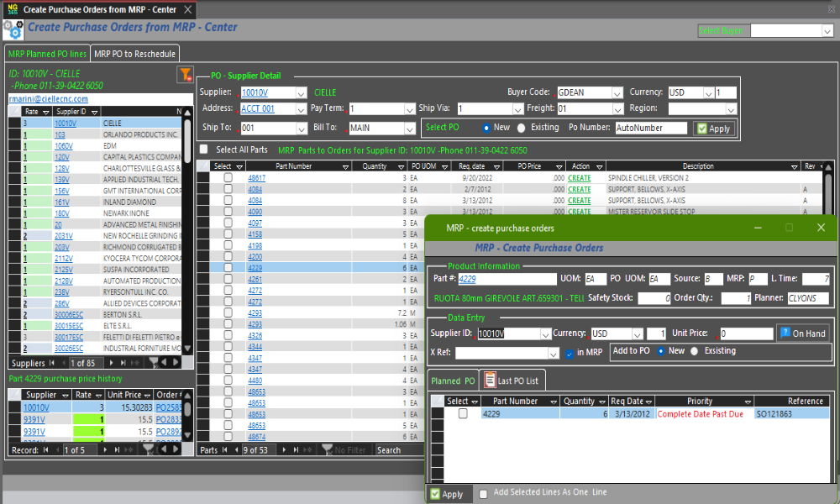Open the Supplier ID dropdown in Data Entry
The height and width of the screenshot is (504, 840).
click(543, 333)
